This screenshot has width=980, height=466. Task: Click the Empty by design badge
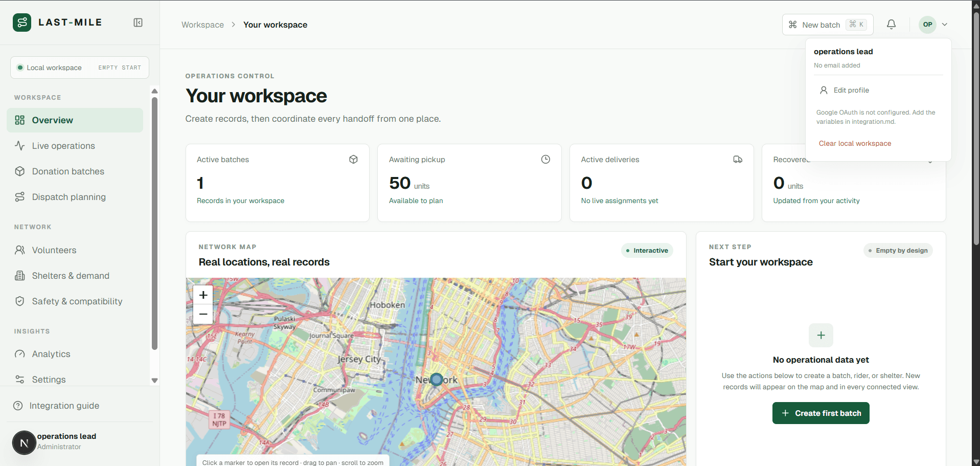(x=898, y=251)
